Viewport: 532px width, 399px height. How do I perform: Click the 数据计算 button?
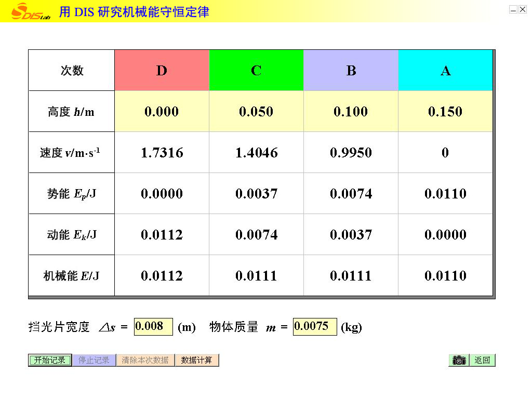click(x=196, y=360)
